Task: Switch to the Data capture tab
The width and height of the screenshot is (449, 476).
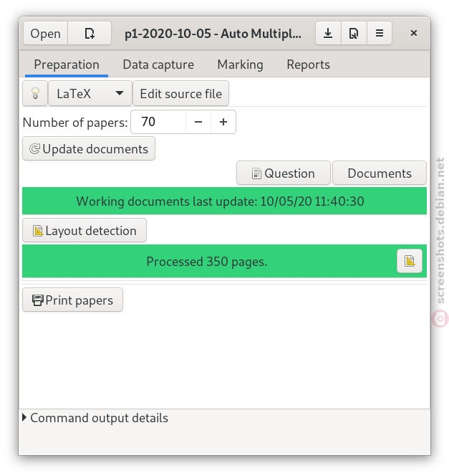Action: 158,65
